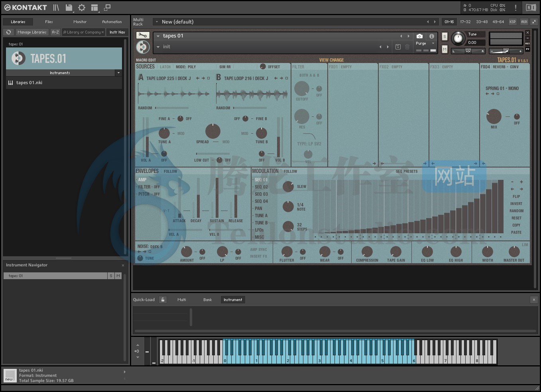Toggle the Quick-Load lock icon

coord(163,299)
